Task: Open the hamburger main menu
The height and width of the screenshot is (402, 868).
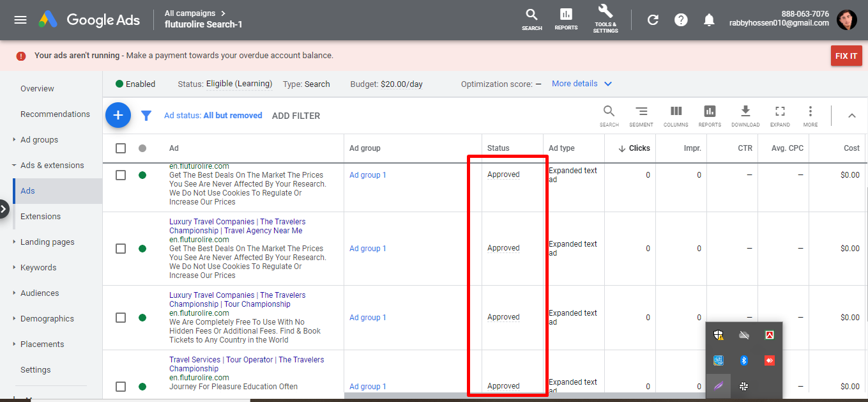Action: point(20,20)
